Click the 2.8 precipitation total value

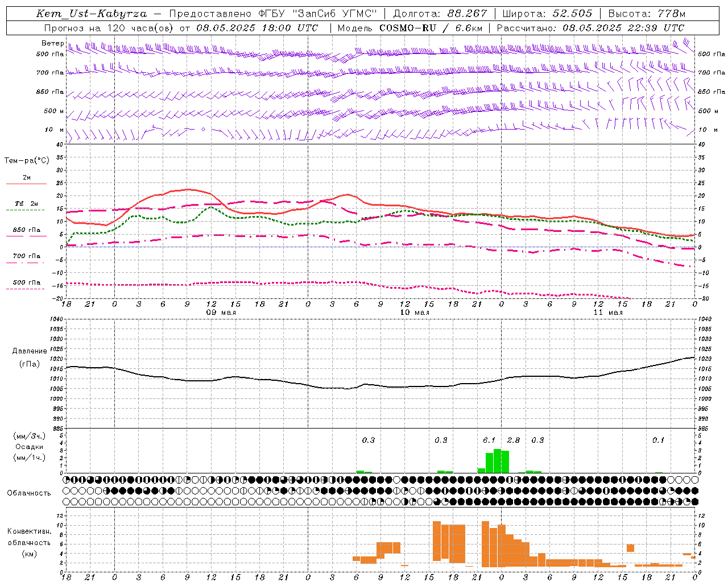pyautogui.click(x=514, y=440)
